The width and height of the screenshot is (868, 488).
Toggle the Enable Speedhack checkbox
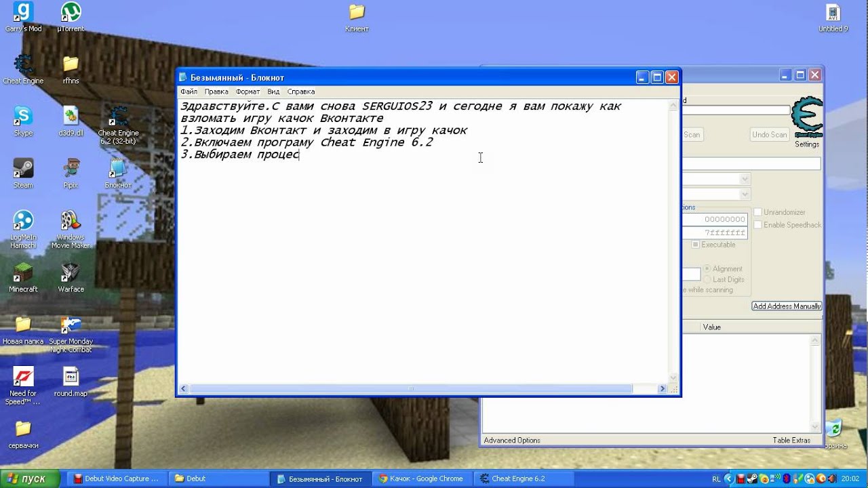(x=758, y=224)
